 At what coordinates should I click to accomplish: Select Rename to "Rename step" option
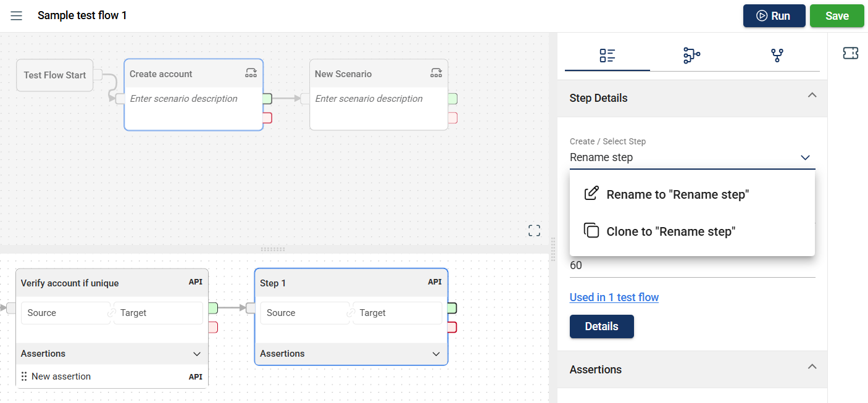(x=677, y=194)
